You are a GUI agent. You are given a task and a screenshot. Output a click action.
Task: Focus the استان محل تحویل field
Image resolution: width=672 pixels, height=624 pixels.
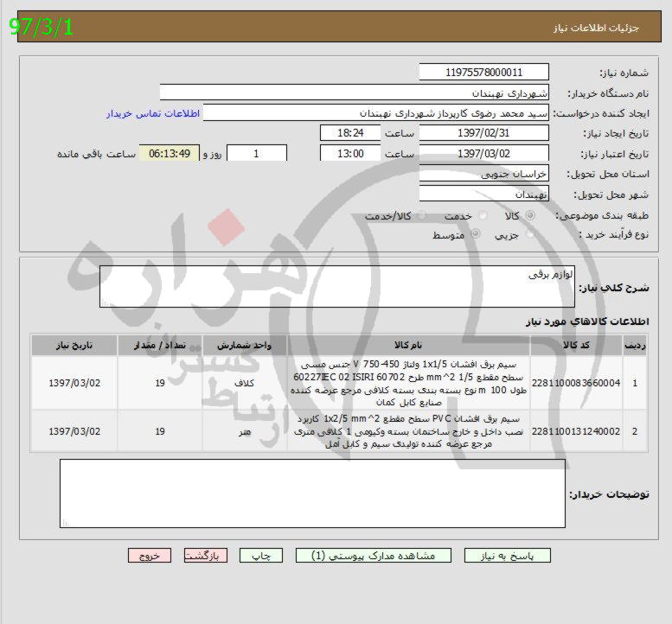click(483, 175)
